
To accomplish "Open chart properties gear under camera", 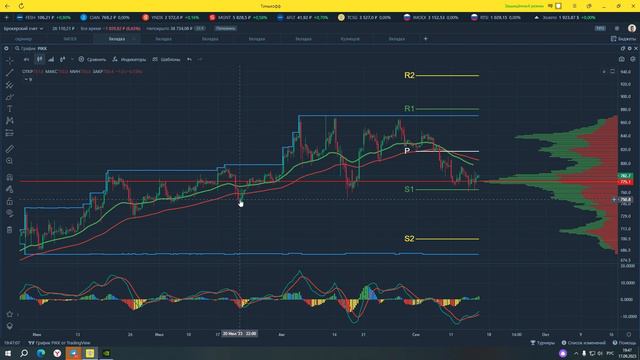I will pos(632,60).
